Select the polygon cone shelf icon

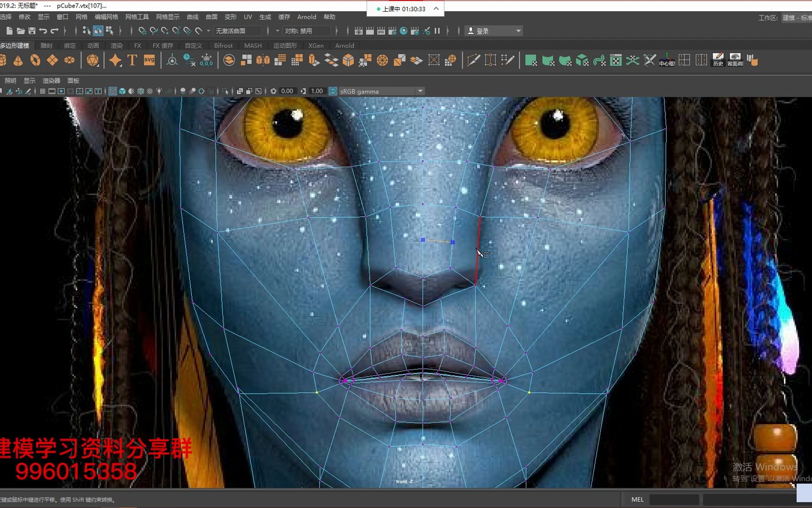[18, 60]
